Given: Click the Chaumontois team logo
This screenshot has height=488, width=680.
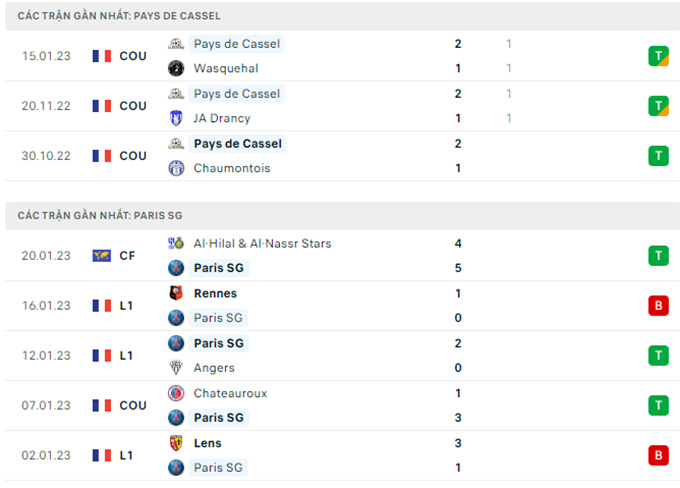Looking at the screenshot, I should (176, 168).
